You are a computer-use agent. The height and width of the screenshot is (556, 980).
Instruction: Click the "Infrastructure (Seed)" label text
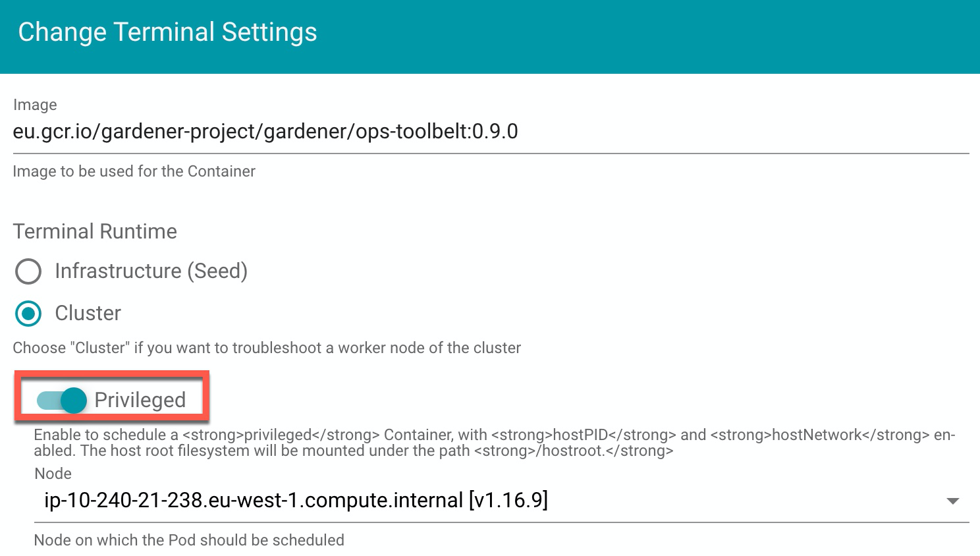[151, 271]
